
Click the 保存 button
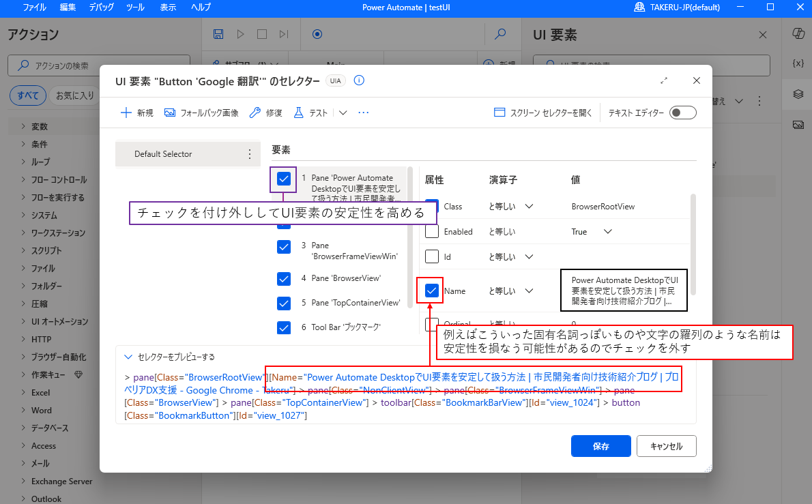[x=600, y=445]
